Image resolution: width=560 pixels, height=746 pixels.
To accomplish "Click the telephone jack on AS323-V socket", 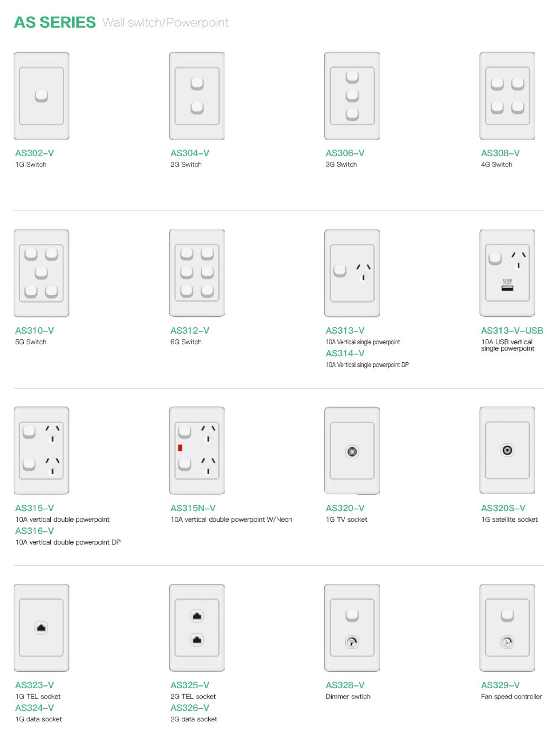I will [x=41, y=628].
